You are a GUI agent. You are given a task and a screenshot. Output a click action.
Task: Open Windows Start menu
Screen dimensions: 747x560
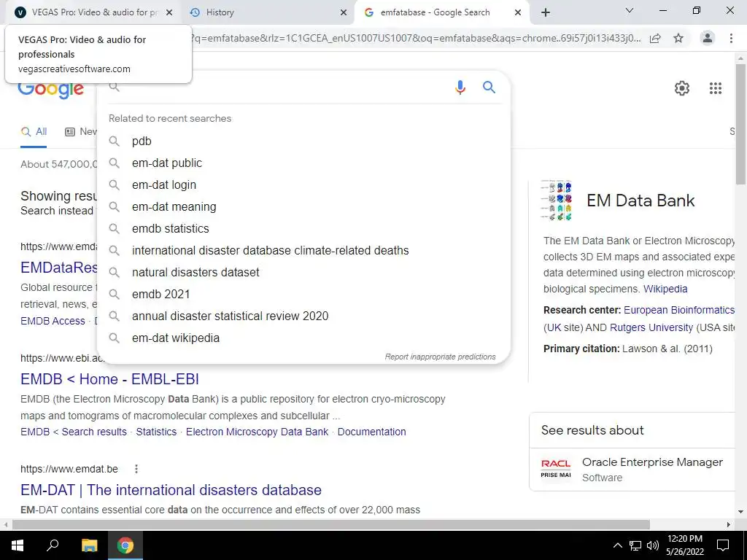[18, 545]
